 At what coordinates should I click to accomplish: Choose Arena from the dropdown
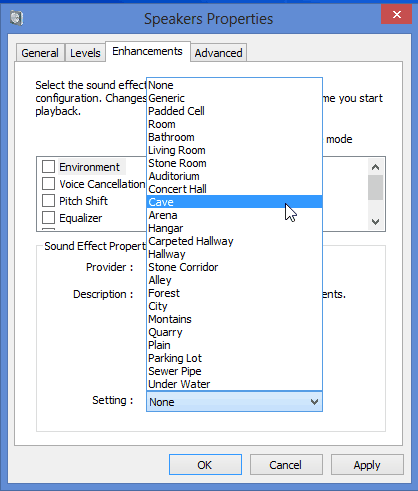[234, 215]
